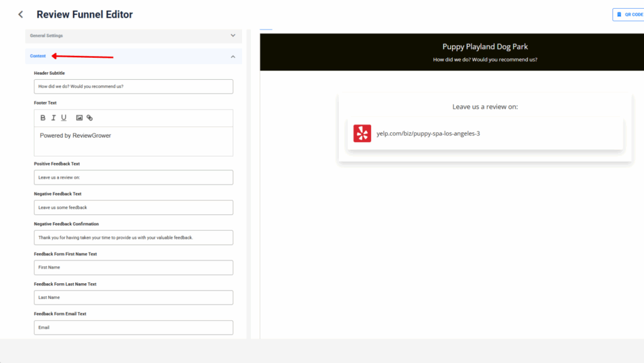Click the Yelp logo icon in preview
Viewport: 644px width, 363px height.
[362, 133]
